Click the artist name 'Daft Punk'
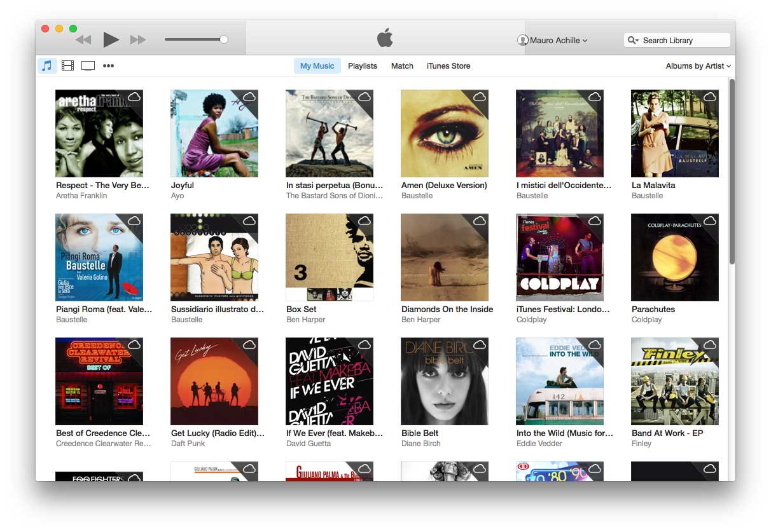 point(188,444)
